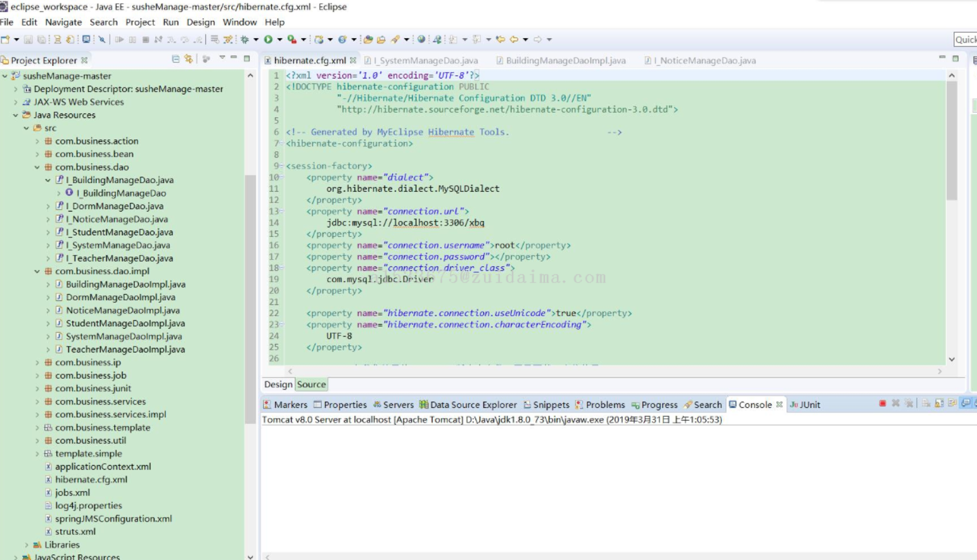The height and width of the screenshot is (560, 977).
Task: Collapse the com.business.dao package
Action: click(37, 167)
